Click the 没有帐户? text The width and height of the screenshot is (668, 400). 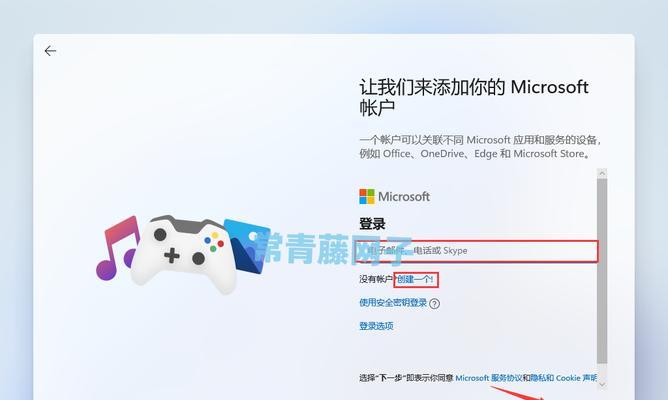(x=377, y=279)
